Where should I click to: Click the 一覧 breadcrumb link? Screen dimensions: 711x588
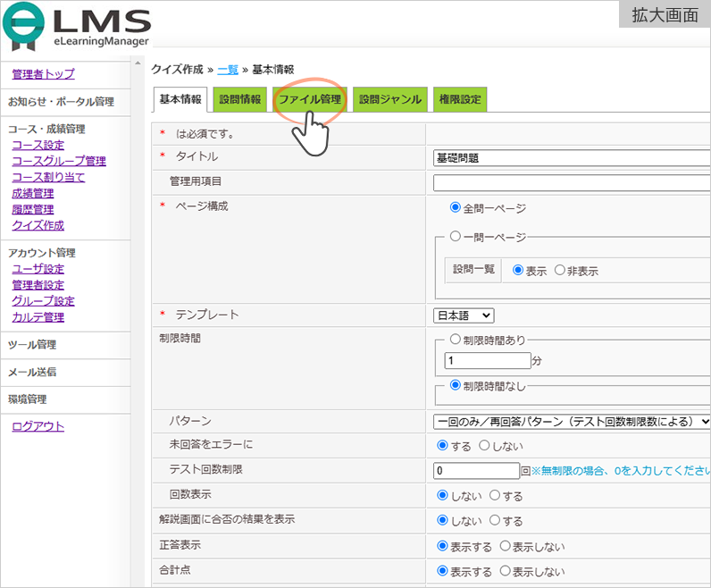click(227, 69)
